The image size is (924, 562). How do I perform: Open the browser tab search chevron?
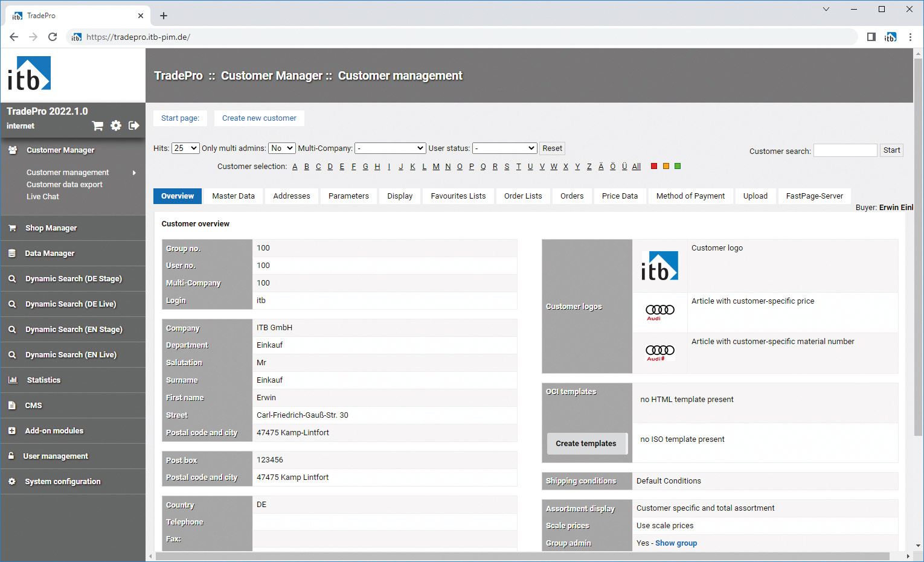(x=826, y=9)
